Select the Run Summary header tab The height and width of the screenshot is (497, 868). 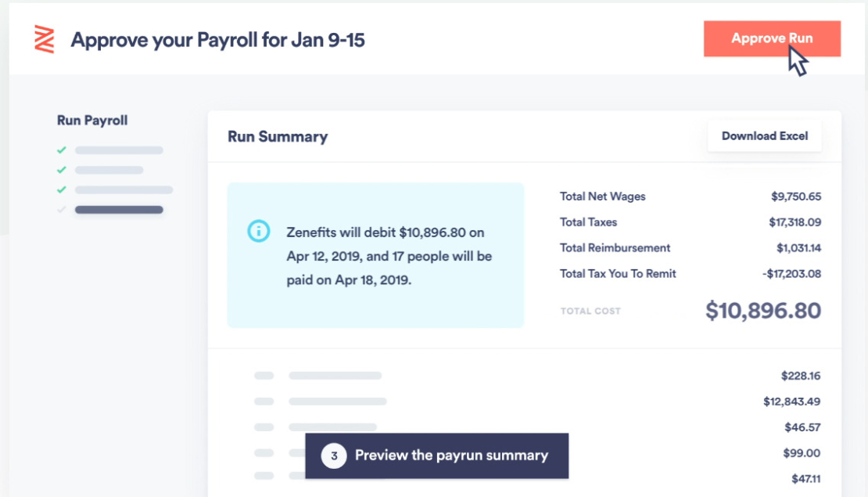[x=278, y=136]
